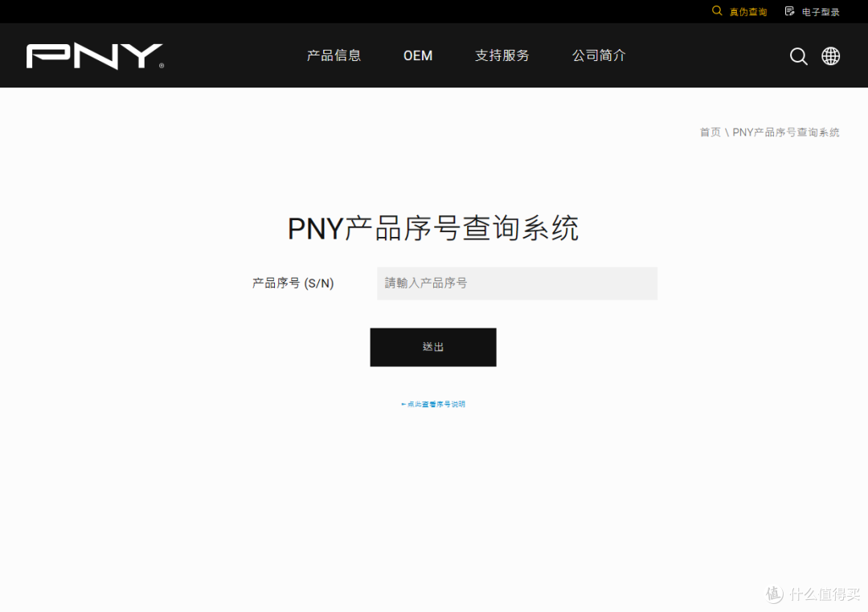Open the site search magnifier icon
Image resolution: width=868 pixels, height=612 pixels.
click(798, 55)
